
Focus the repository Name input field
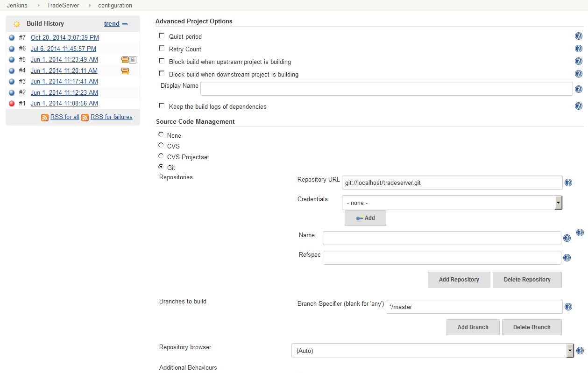point(442,238)
